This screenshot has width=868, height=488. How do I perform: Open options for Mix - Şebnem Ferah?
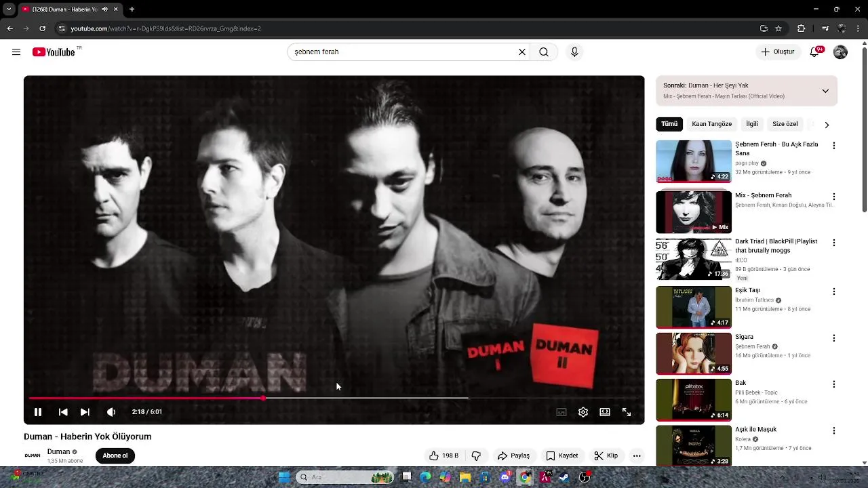[x=834, y=197]
